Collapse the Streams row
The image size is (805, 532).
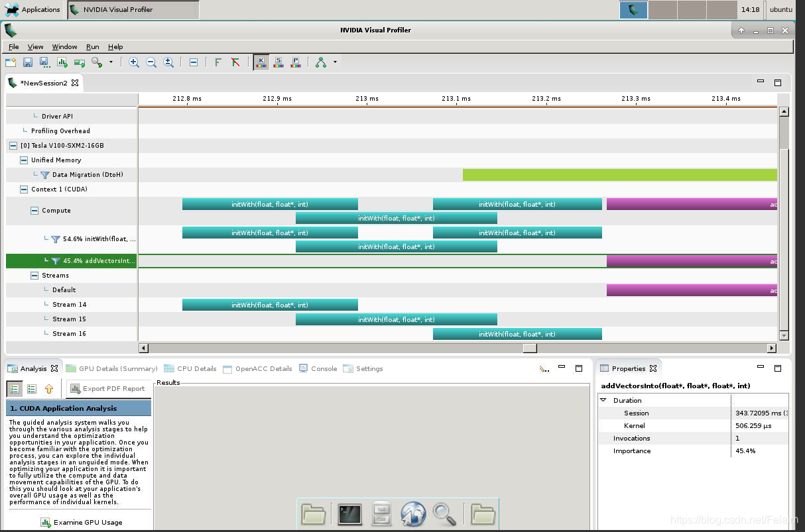34,276
